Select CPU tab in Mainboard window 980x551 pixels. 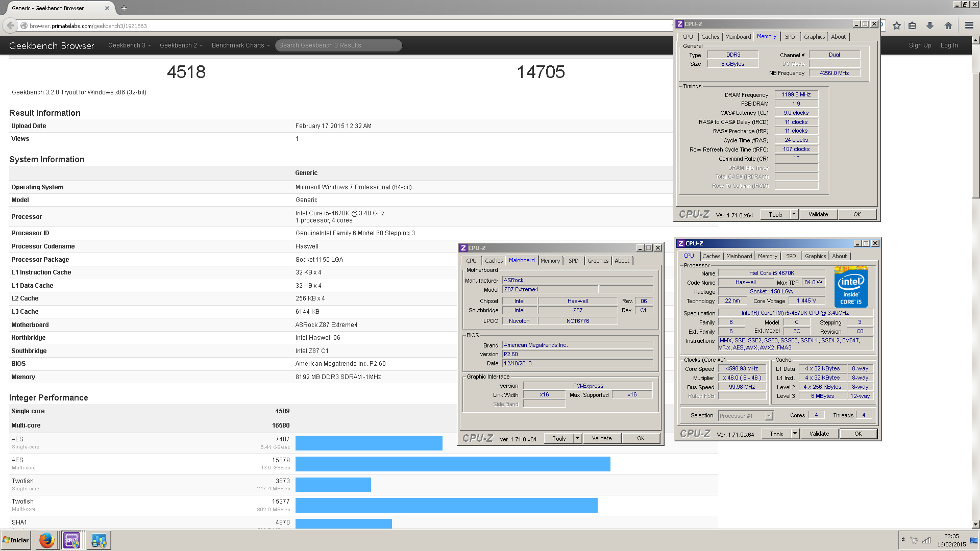point(471,261)
